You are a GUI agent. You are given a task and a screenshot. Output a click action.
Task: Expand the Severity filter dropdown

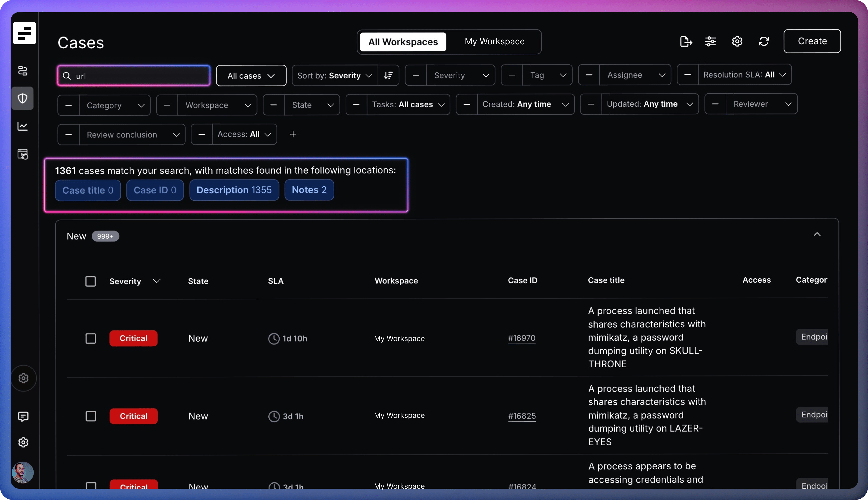460,75
